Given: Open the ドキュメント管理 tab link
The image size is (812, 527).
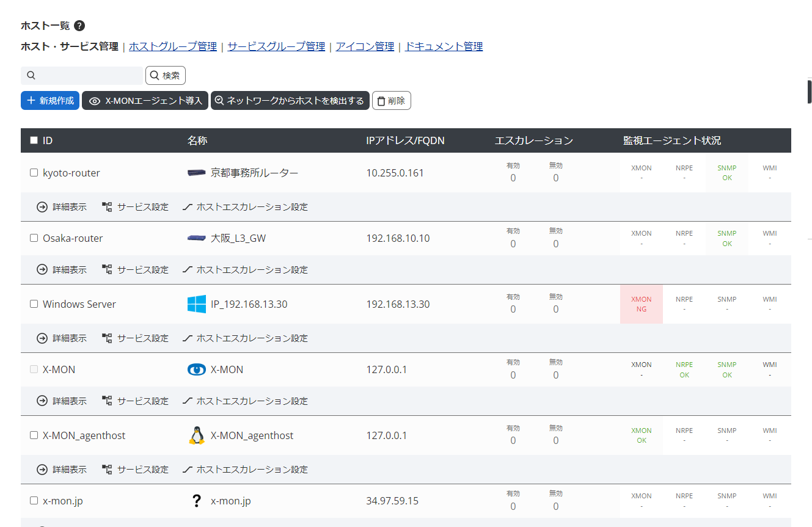Looking at the screenshot, I should click(444, 46).
